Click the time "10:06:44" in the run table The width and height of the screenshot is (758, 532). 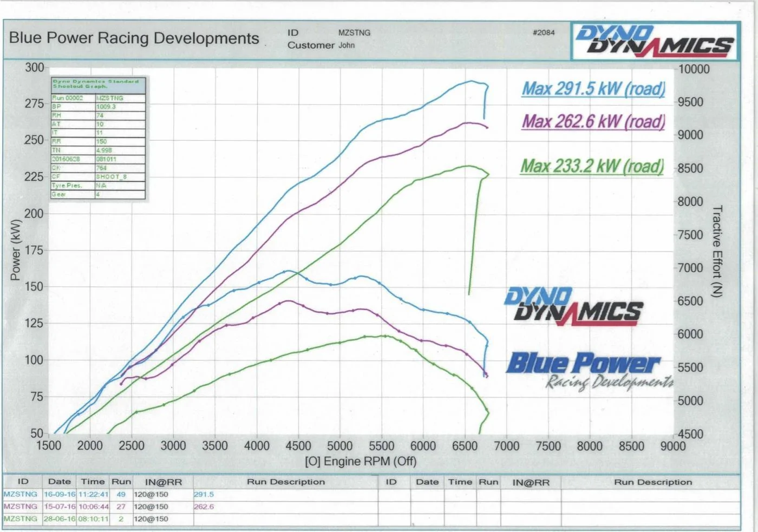93,507
